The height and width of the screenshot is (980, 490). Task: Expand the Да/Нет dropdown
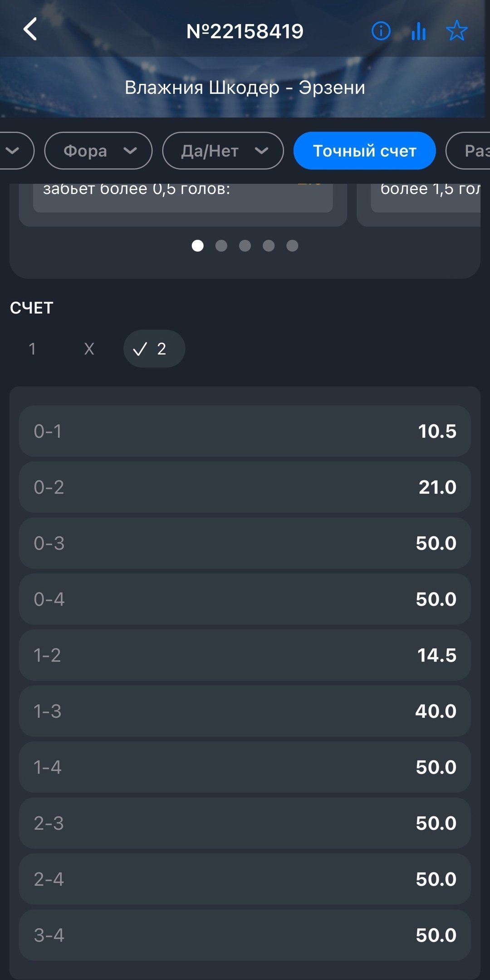[223, 151]
